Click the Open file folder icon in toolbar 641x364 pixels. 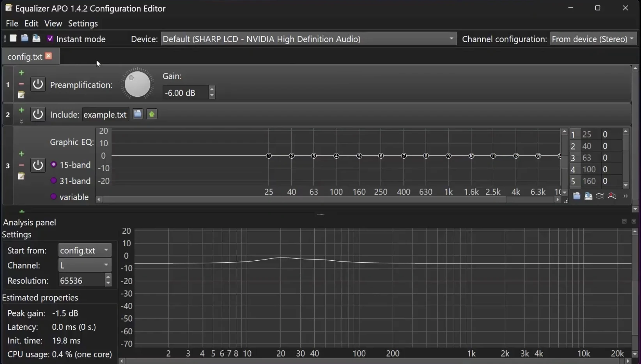coord(25,38)
